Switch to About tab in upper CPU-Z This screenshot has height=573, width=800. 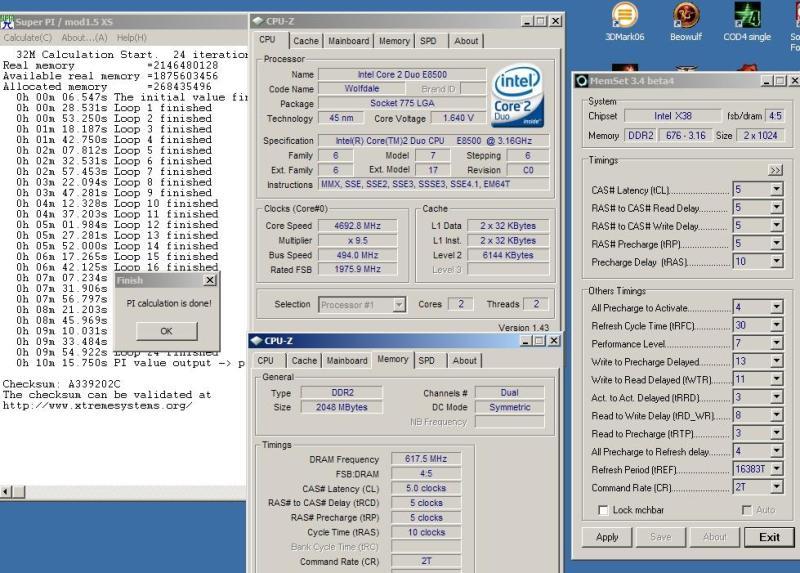[x=466, y=41]
